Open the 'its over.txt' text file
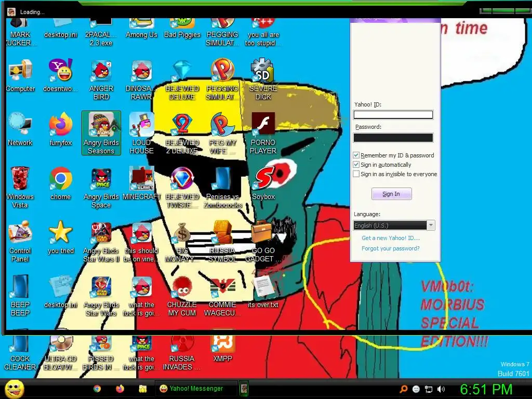Viewport: 532px width, 399px height. 263,291
